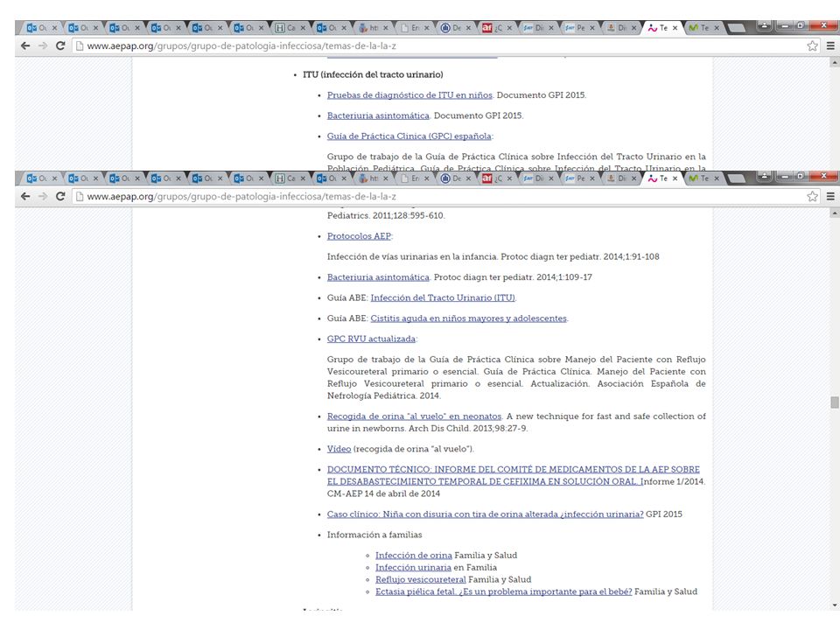This screenshot has height=630, width=840.
Task: Click the page icon in the lower address bar
Action: [x=80, y=197]
